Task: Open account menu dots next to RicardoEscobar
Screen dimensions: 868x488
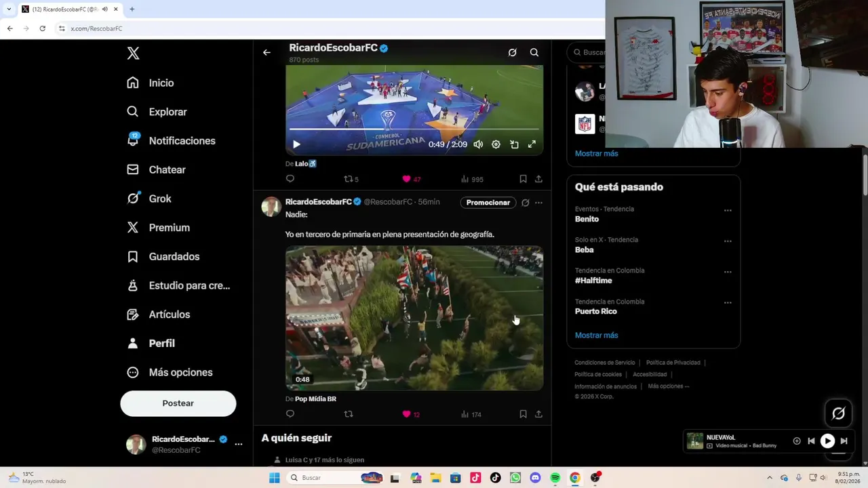Action: (239, 444)
